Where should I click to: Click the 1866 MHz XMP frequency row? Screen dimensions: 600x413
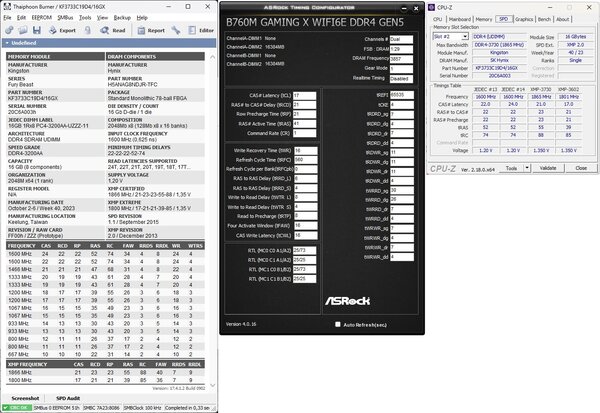[106, 372]
